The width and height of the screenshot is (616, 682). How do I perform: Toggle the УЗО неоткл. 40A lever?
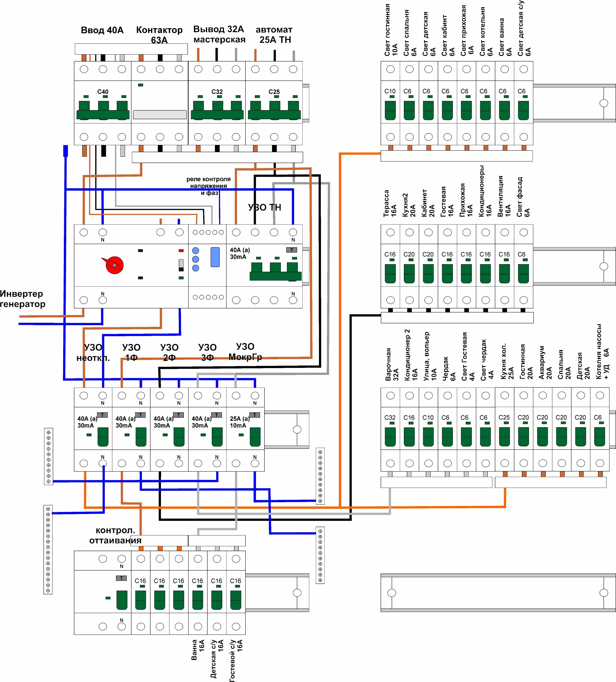click(x=103, y=437)
